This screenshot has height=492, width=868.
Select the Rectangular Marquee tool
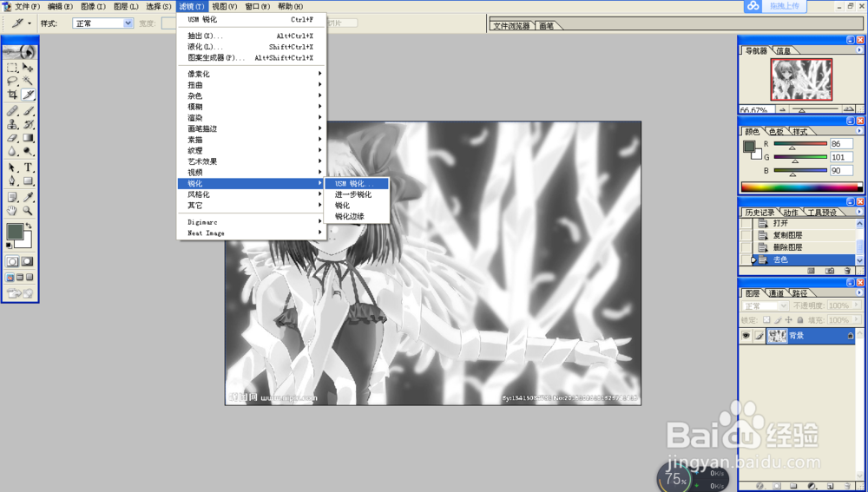tap(12, 68)
